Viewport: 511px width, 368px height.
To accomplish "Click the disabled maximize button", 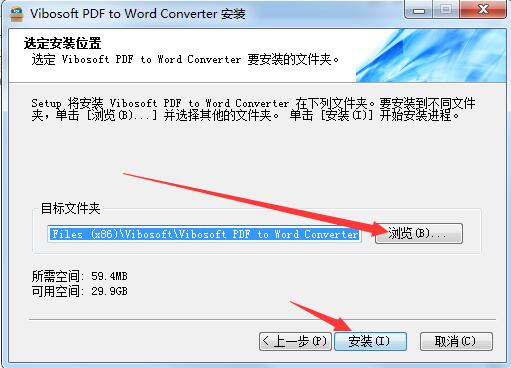I will 446,10.
